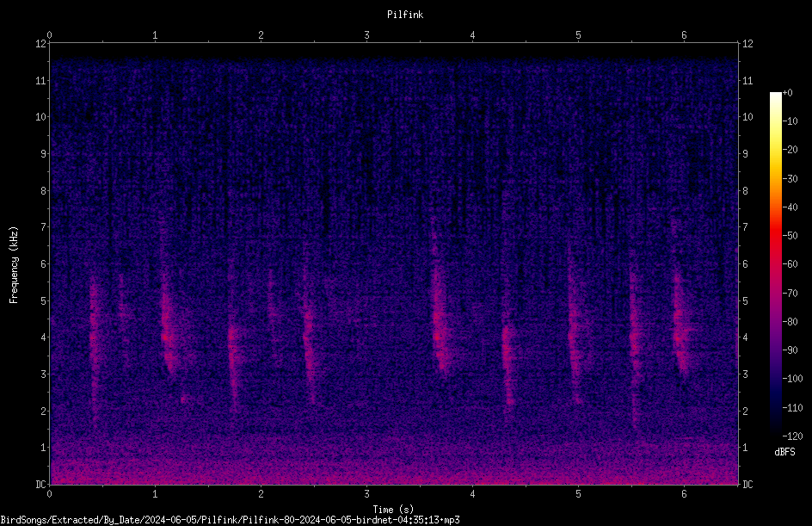Click the dBFS label under the color scale
The image size is (812, 526).
[x=784, y=452]
